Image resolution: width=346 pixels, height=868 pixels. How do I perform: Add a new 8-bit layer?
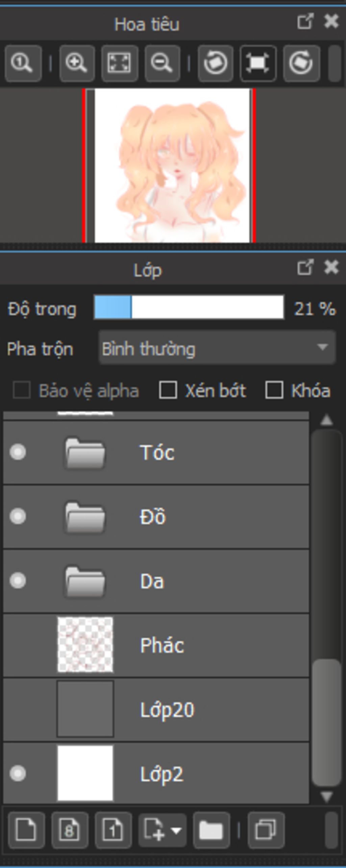tap(70, 830)
